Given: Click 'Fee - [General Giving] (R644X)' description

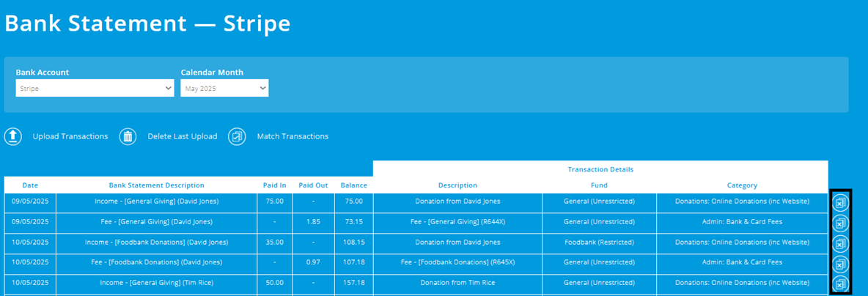Looking at the screenshot, I should [457, 222].
